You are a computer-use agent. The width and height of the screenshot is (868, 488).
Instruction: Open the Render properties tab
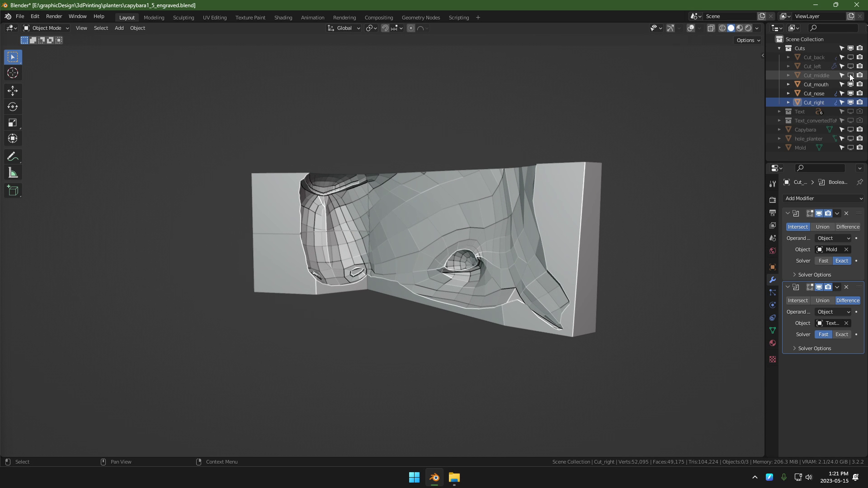pyautogui.click(x=773, y=200)
